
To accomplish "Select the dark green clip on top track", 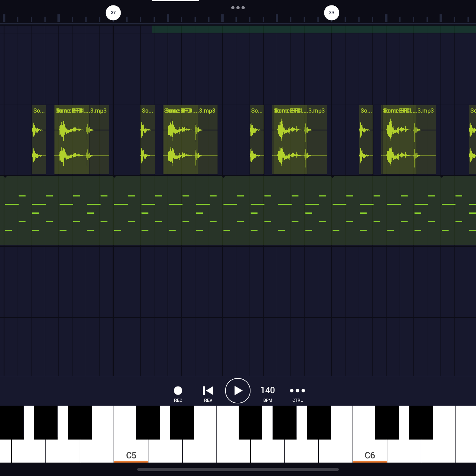I will (314, 29).
